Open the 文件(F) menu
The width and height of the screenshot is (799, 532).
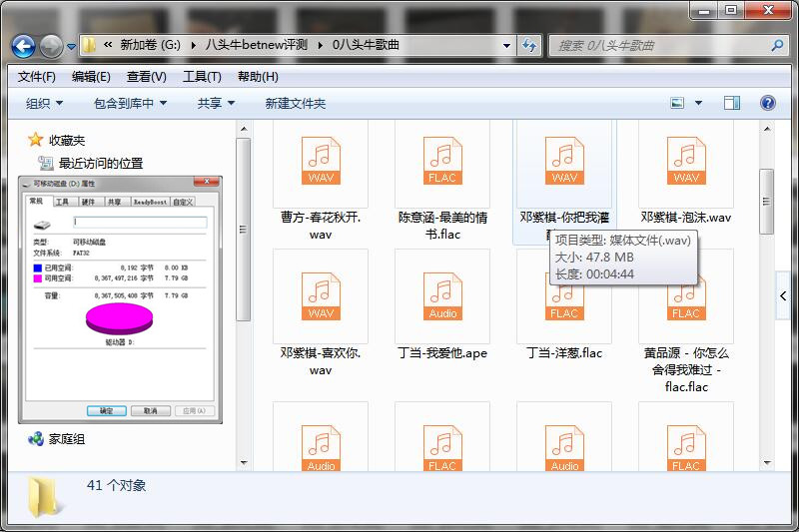(37, 77)
